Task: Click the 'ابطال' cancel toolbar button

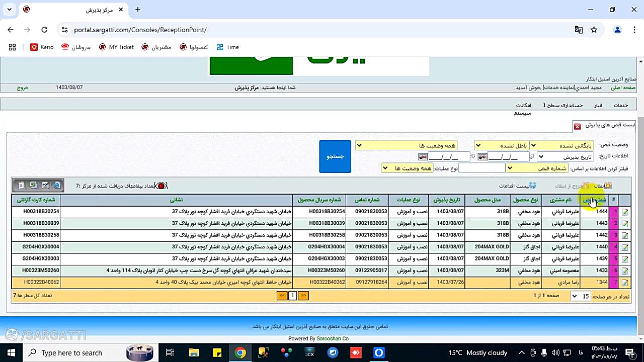Action: (602, 186)
